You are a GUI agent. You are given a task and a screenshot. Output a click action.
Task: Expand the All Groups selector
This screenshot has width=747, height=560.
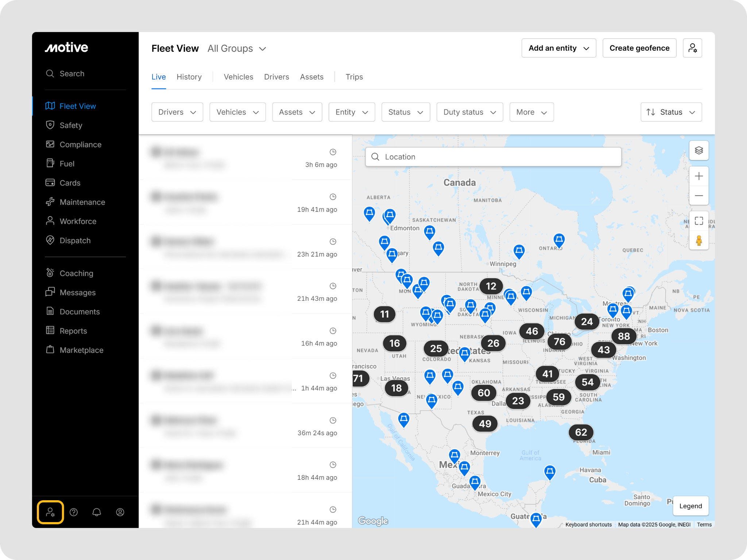[x=237, y=48]
